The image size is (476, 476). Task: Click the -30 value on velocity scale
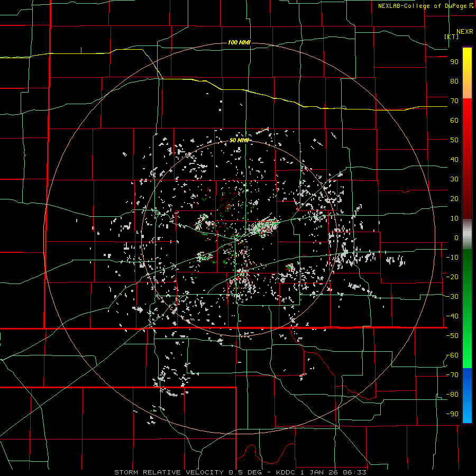[x=452, y=297]
